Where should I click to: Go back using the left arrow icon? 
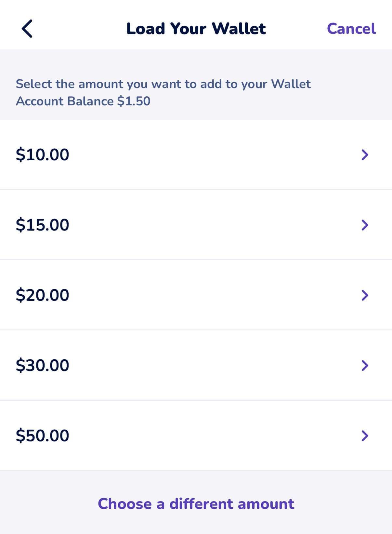tap(27, 29)
